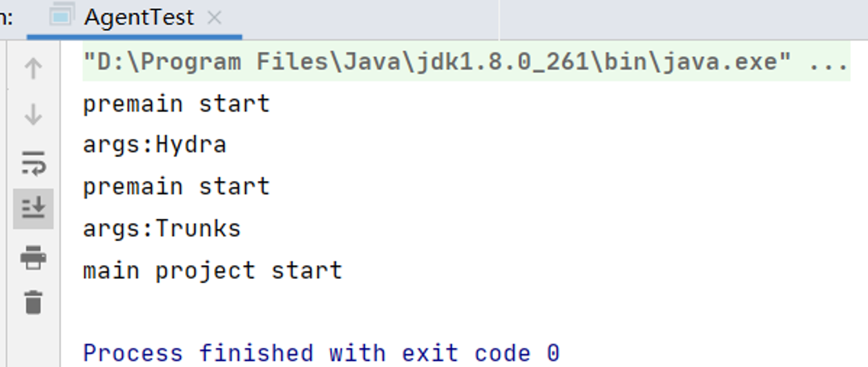Click the main project start line

click(x=213, y=271)
